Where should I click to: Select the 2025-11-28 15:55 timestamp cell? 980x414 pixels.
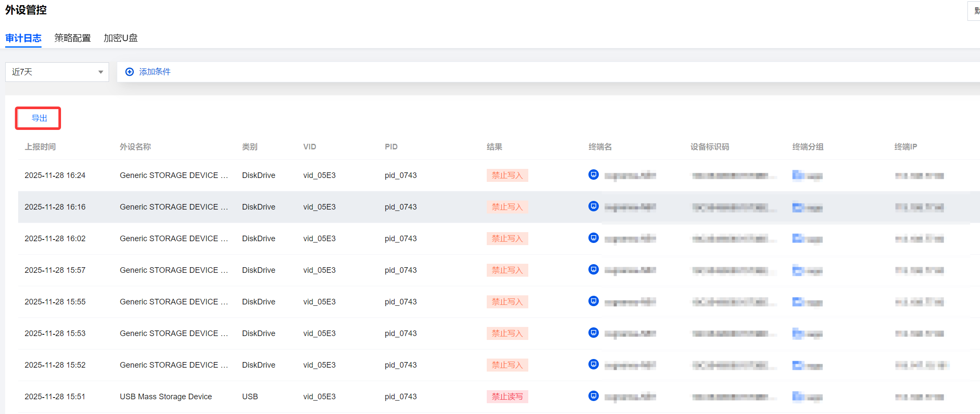pyautogui.click(x=55, y=302)
